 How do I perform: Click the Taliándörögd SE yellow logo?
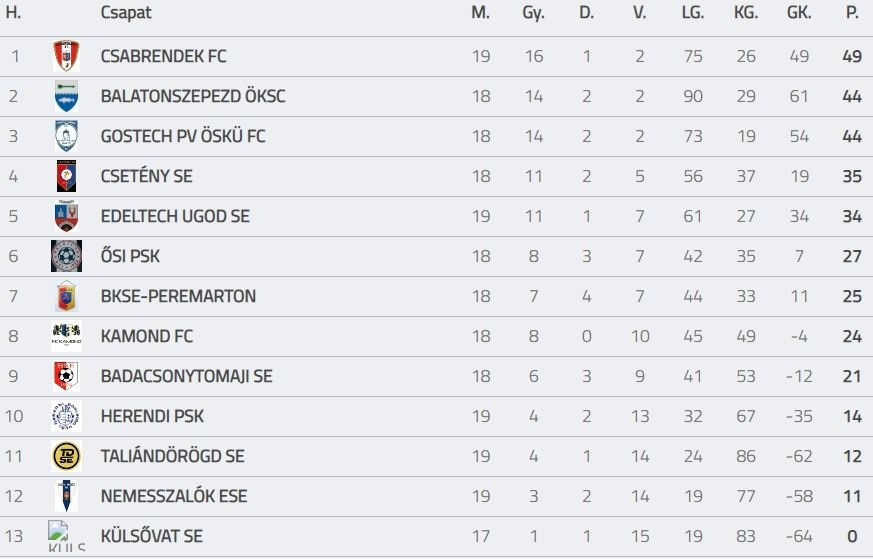(x=66, y=456)
